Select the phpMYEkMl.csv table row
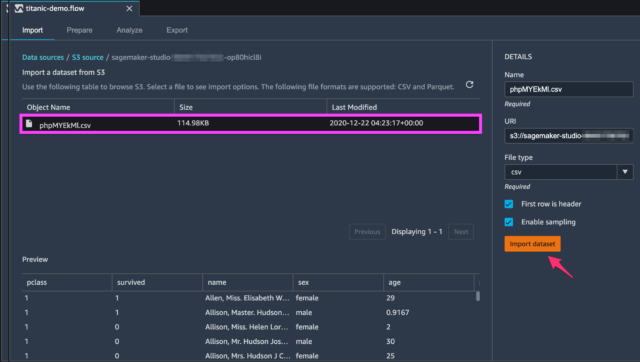 (251, 124)
